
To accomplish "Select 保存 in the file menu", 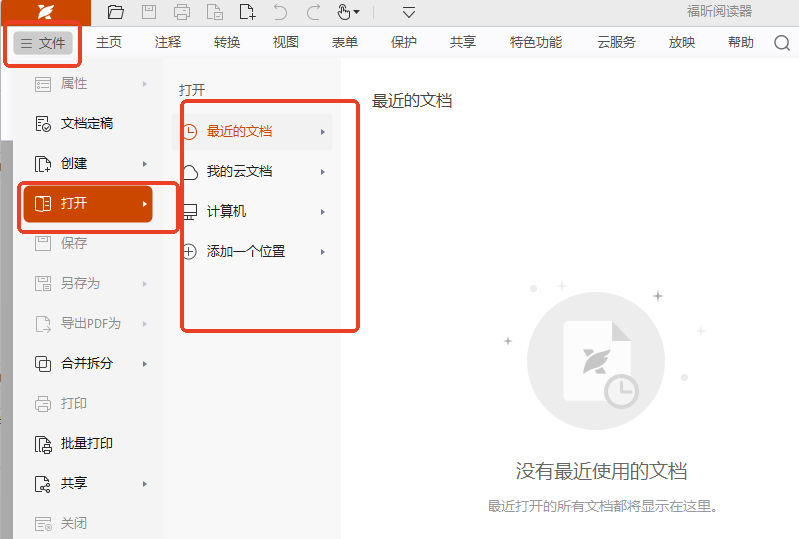I will [88, 244].
